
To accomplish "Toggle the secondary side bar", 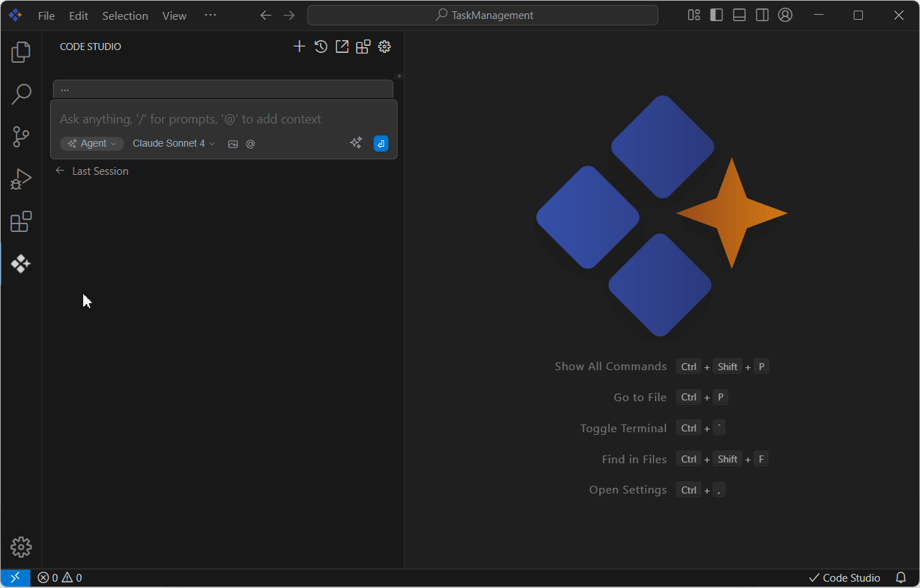I will 762,16.
